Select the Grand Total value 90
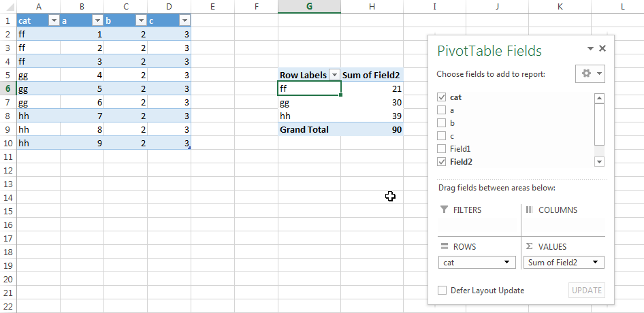 pos(372,129)
